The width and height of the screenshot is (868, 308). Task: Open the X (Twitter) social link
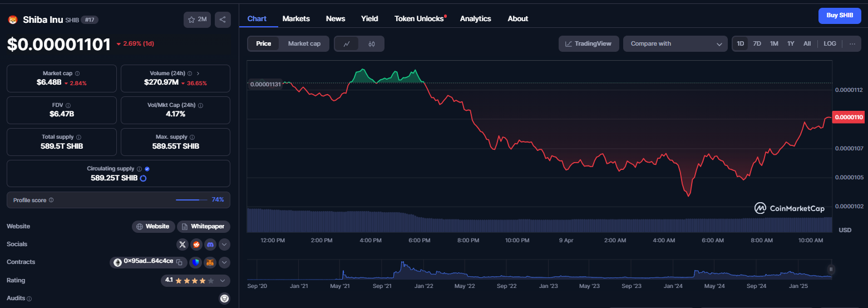tap(183, 244)
